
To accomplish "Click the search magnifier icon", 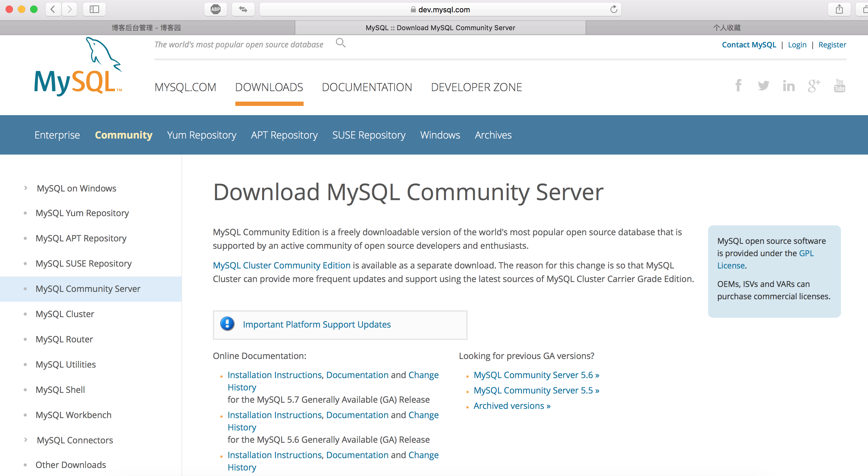I will click(x=341, y=43).
